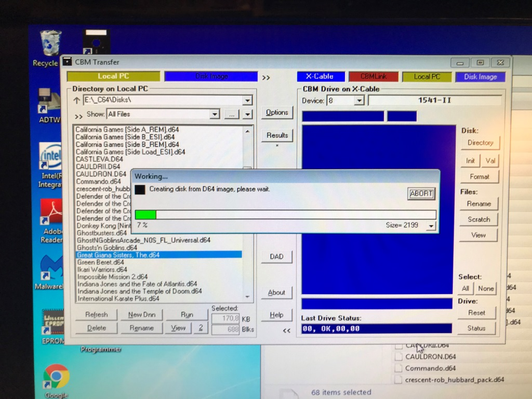Expand the Device number dropdown
Screen dimensions: 532x399
coord(359,100)
